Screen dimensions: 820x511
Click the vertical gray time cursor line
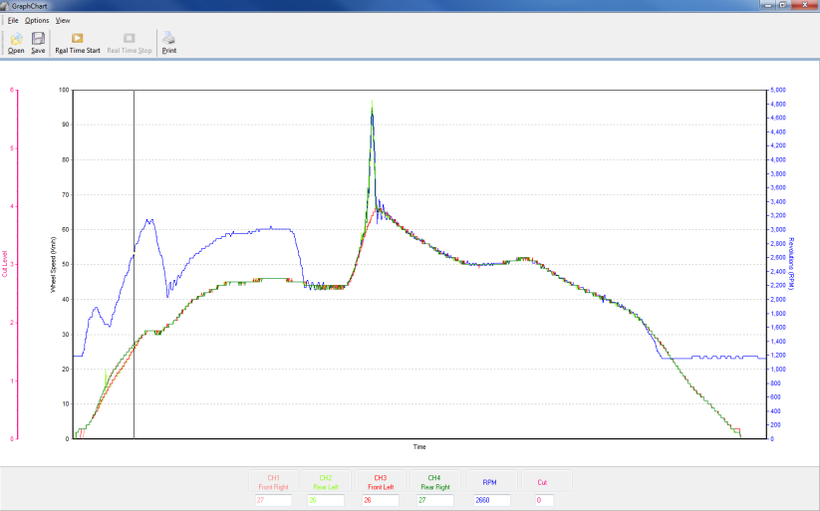(134, 264)
